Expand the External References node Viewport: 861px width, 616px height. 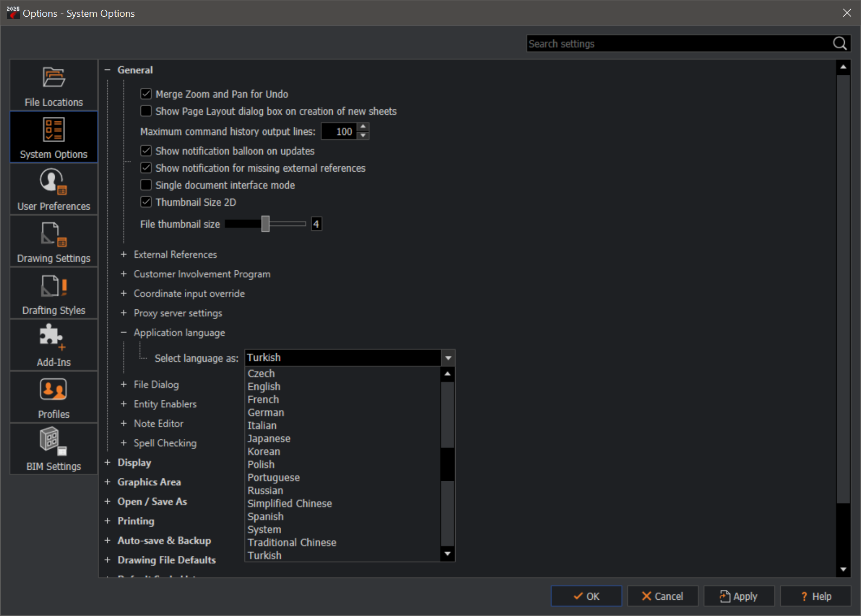coord(124,254)
